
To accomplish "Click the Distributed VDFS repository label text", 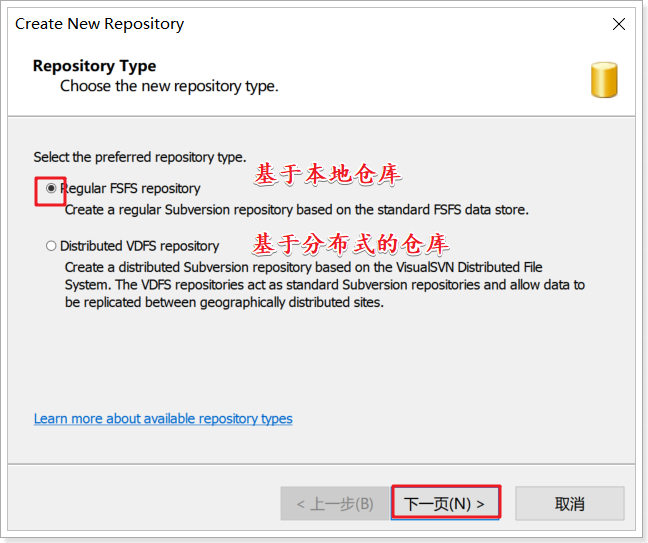I will point(140,246).
